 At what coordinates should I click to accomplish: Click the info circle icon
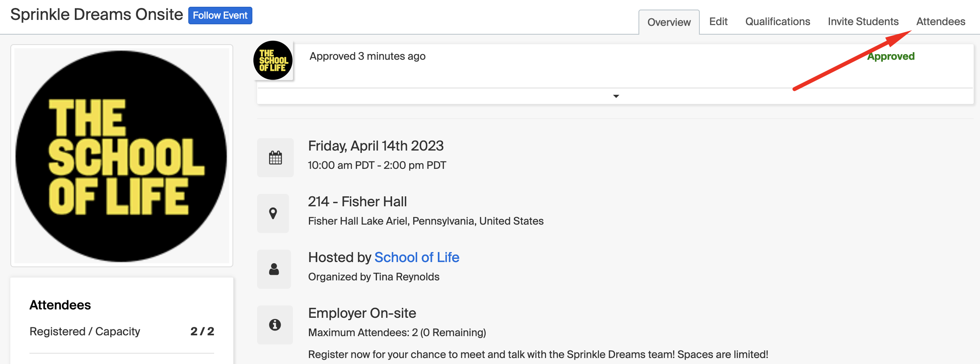point(275,325)
